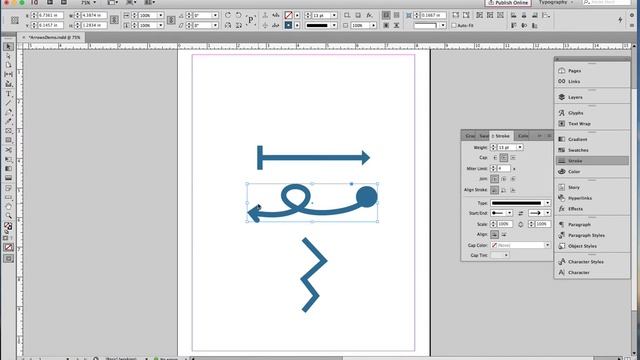This screenshot has width=640, height=360.
Task: Toggle link between arrowhead scale values
Action: (x=520, y=224)
